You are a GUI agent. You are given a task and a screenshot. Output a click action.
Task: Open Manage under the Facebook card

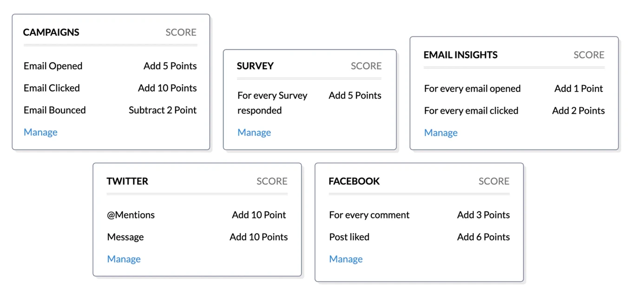(346, 259)
